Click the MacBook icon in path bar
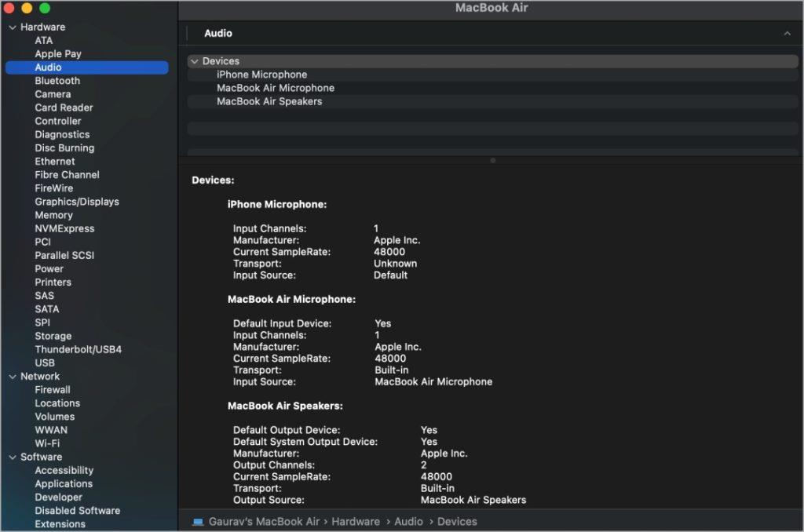This screenshot has width=804, height=532. click(197, 522)
